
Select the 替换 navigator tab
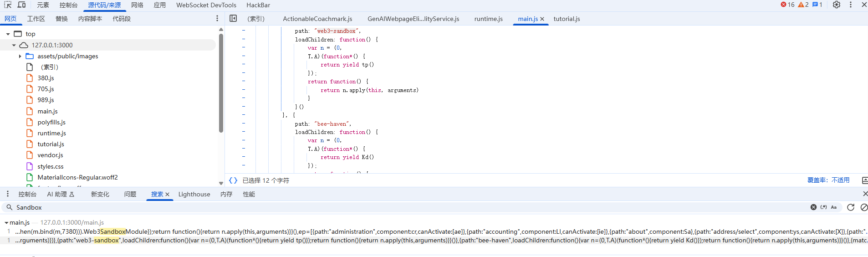point(61,19)
